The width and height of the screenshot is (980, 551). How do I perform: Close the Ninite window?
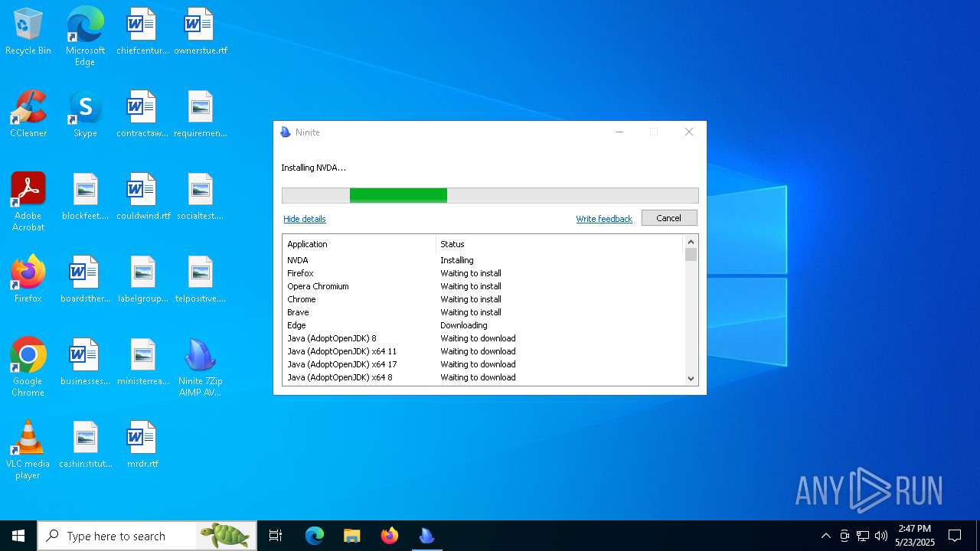coord(688,132)
